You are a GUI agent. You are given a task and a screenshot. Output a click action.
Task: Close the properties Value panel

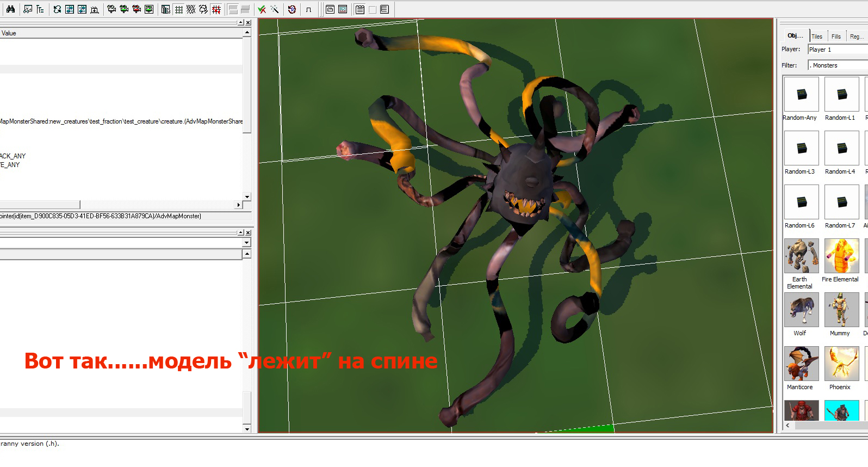coord(248,22)
